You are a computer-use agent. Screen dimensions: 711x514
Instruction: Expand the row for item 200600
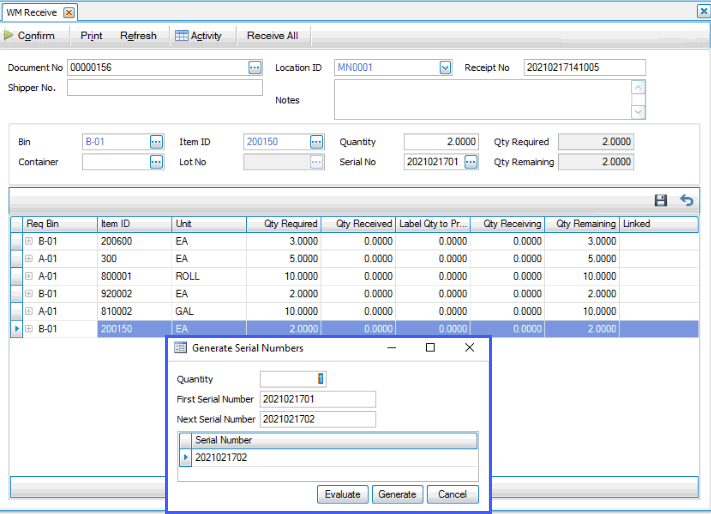point(29,241)
